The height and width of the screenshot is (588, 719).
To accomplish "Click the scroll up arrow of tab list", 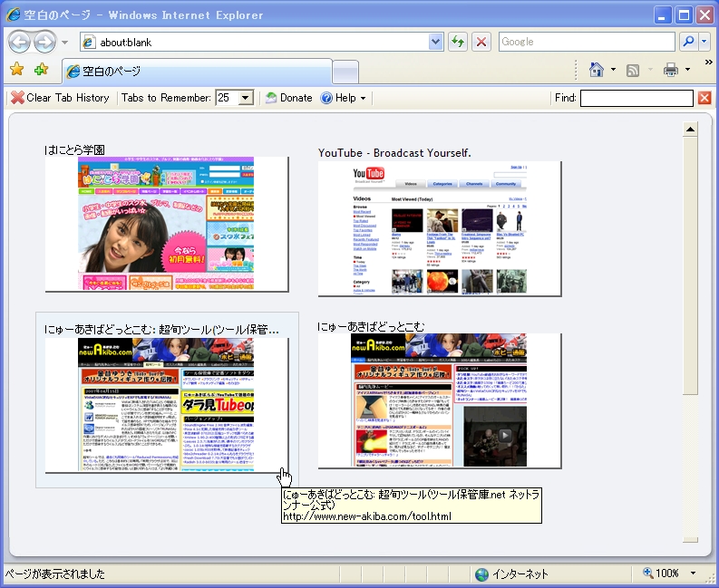I will point(690,130).
